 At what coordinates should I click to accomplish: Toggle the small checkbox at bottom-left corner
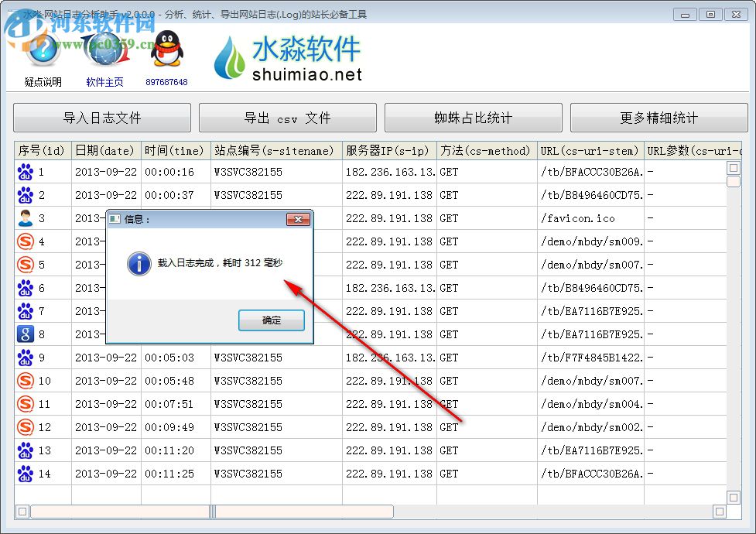22,512
